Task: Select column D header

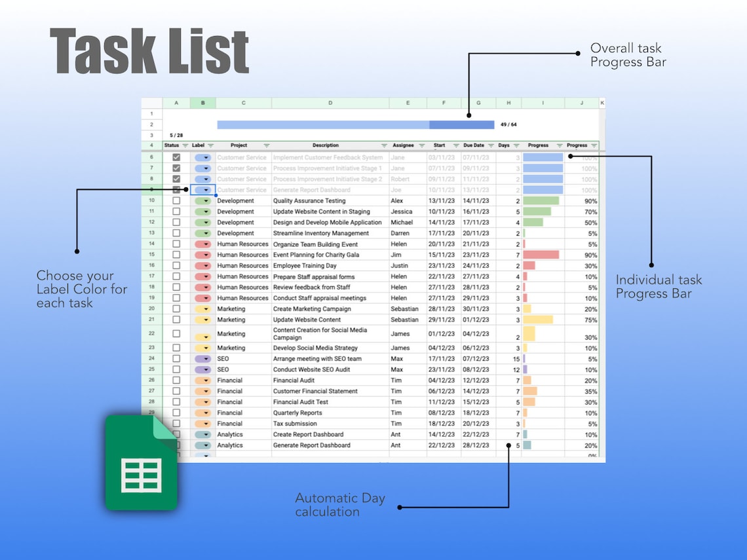Action: click(330, 103)
